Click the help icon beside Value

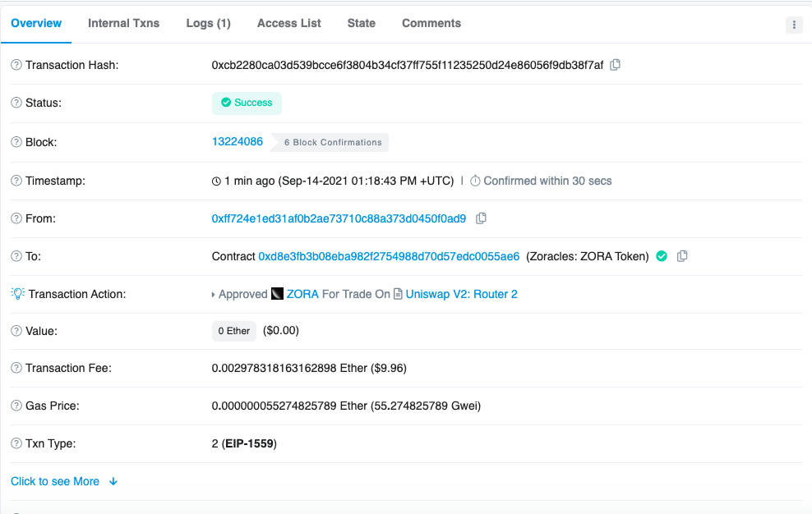(x=16, y=331)
